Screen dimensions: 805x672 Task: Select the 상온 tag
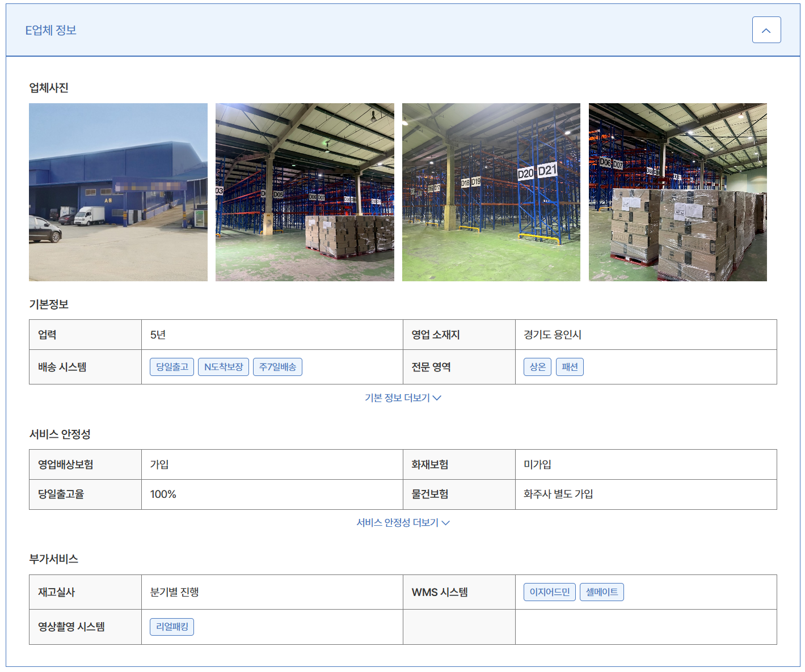(x=537, y=367)
